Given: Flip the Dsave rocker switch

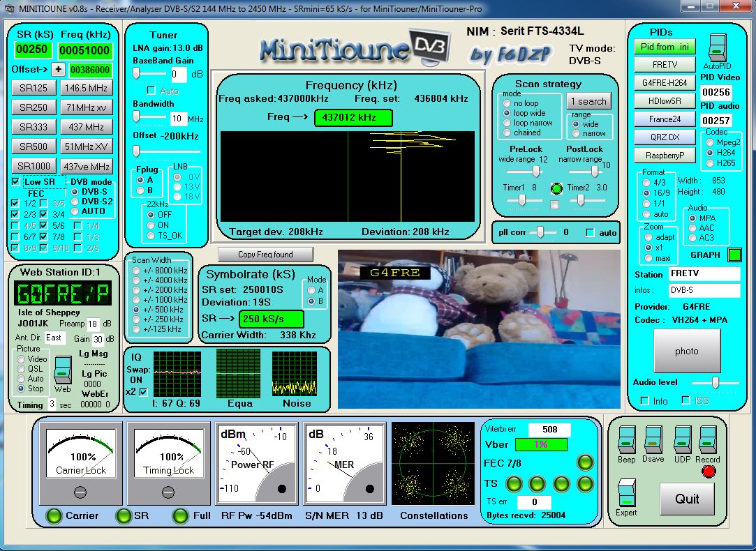Looking at the screenshot, I should pyautogui.click(x=653, y=439).
